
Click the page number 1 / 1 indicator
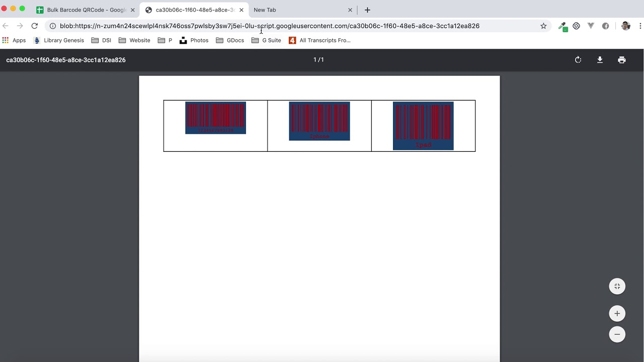pyautogui.click(x=318, y=60)
